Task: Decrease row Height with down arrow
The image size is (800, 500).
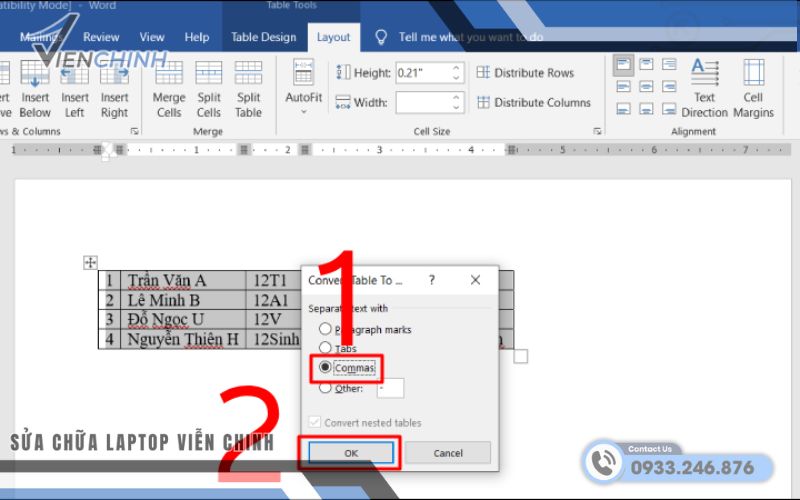Action: coord(456,78)
